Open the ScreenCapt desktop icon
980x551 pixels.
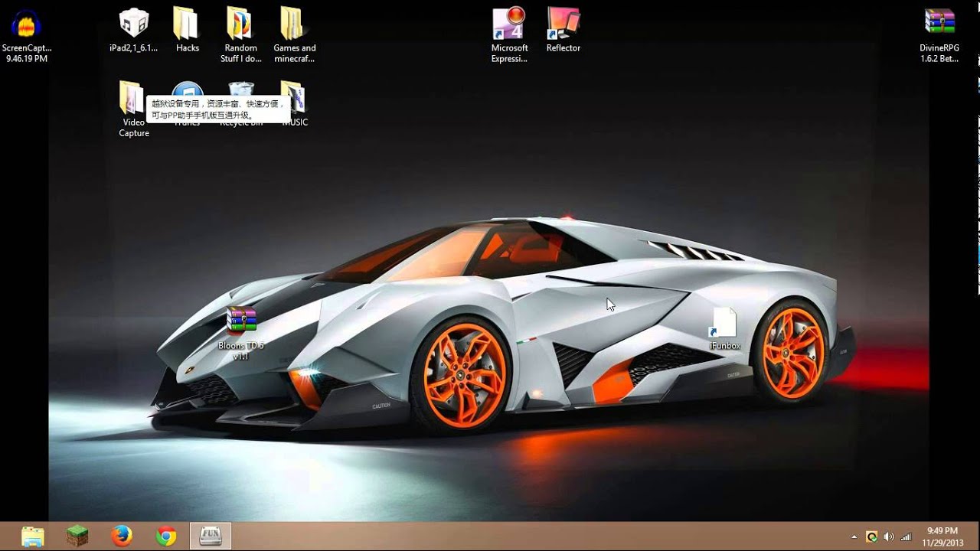tap(27, 25)
